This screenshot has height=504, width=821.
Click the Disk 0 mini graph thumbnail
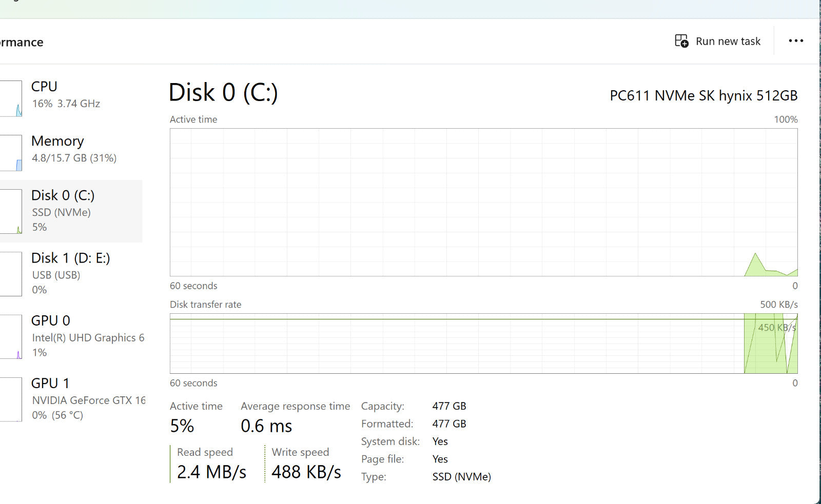(x=11, y=211)
